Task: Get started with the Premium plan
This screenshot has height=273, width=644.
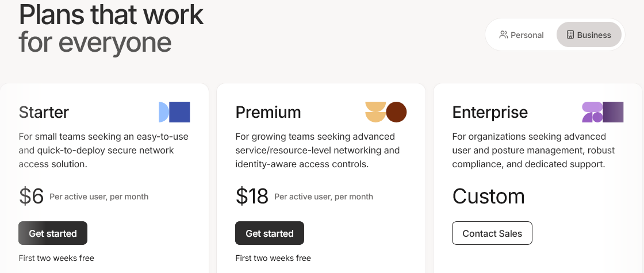Action: coord(270,233)
